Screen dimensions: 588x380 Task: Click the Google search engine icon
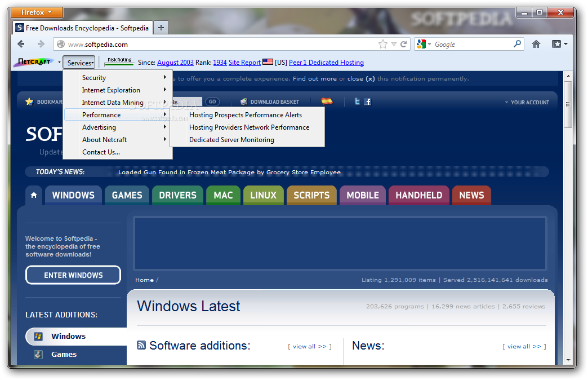pos(421,45)
